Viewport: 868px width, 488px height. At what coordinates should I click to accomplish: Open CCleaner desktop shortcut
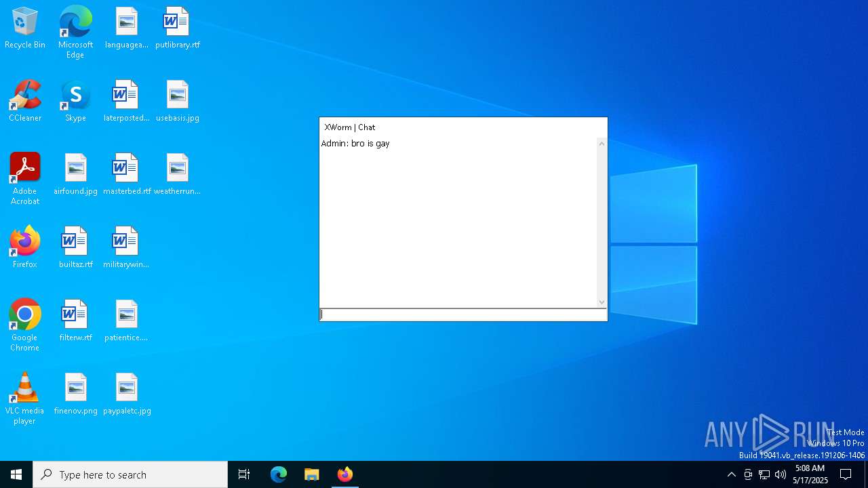[25, 102]
